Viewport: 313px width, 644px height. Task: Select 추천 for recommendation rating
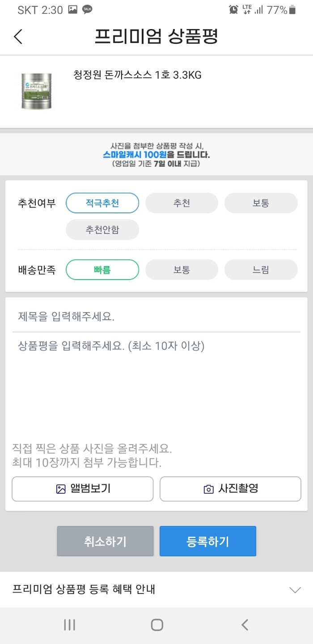pyautogui.click(x=182, y=203)
